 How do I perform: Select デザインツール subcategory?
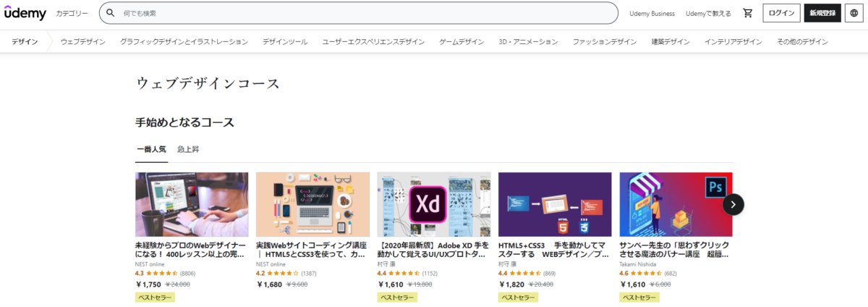(x=285, y=42)
